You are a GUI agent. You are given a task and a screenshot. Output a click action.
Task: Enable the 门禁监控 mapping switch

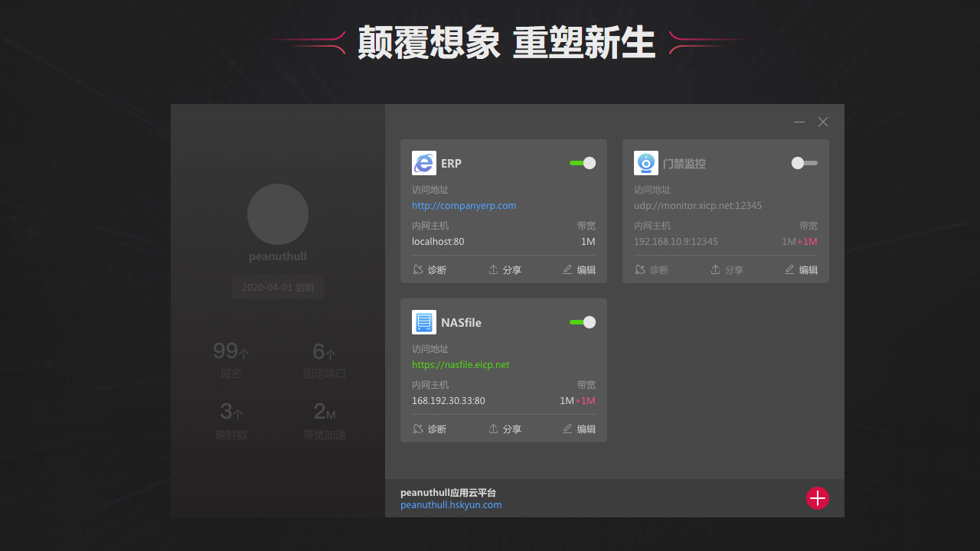pos(804,163)
